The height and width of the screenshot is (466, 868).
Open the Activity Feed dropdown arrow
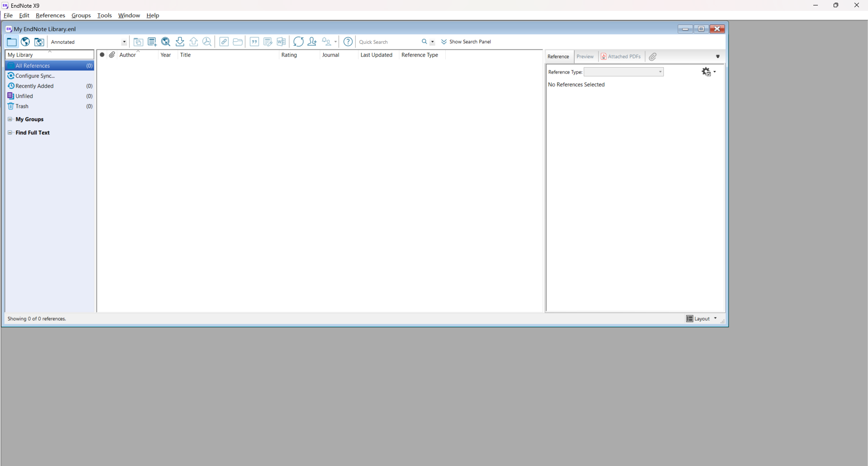(335, 42)
